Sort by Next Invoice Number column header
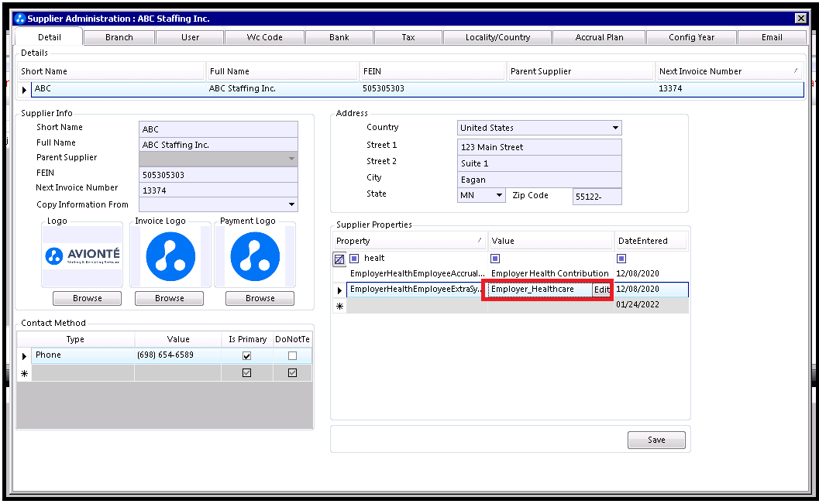Screen dimensions: 819x504 (728, 71)
